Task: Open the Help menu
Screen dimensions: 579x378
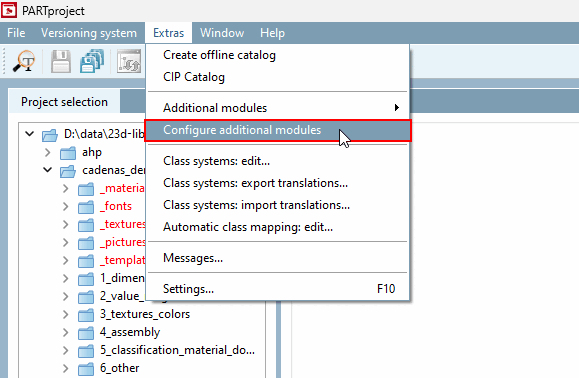Action: 272,33
